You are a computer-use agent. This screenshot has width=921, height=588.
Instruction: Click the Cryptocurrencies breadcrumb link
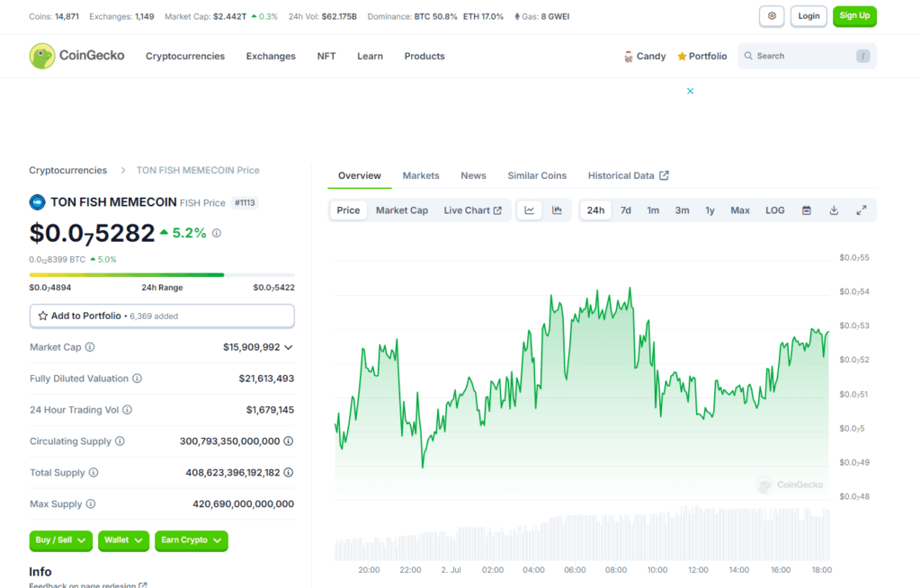tap(68, 170)
